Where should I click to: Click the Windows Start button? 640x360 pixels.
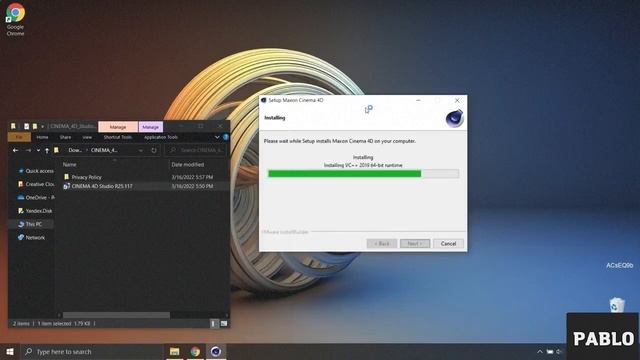[x=10, y=351]
